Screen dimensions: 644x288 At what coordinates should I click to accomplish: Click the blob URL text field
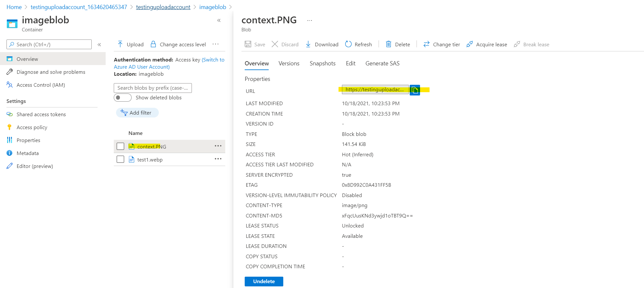pyautogui.click(x=375, y=90)
